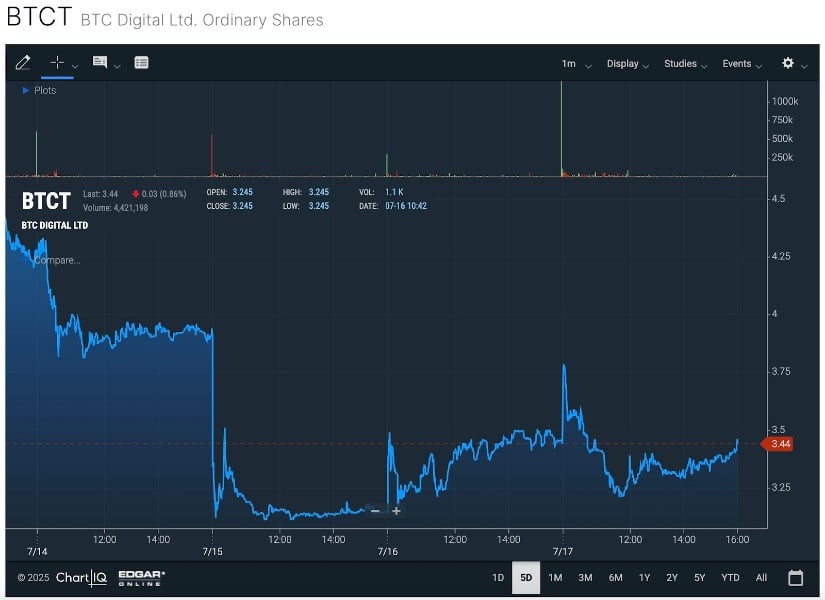This screenshot has width=825, height=600.
Task: Click the EDGAR Online logo
Action: click(141, 577)
